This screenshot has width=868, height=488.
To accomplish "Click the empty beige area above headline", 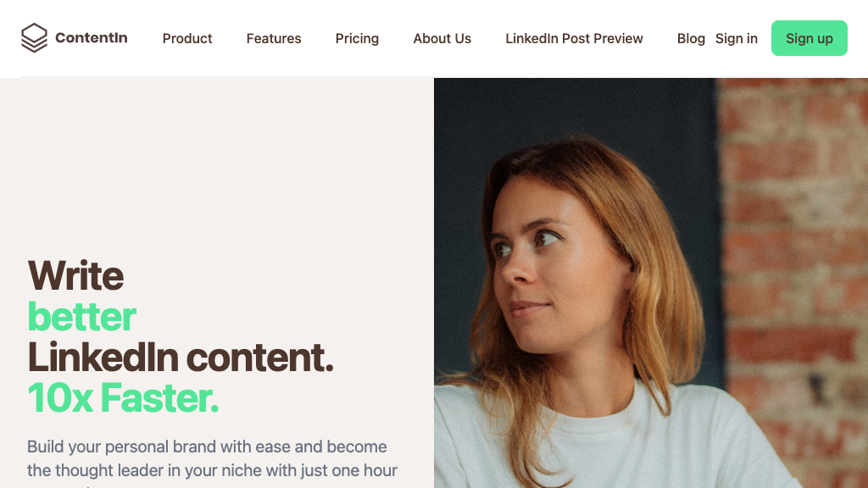I will click(x=212, y=161).
